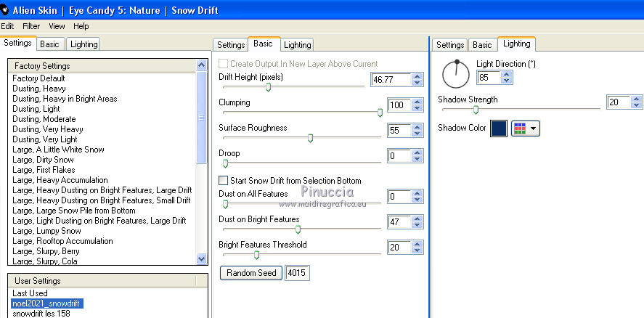Select the 'Dusting, Heavy' preset

coord(39,89)
